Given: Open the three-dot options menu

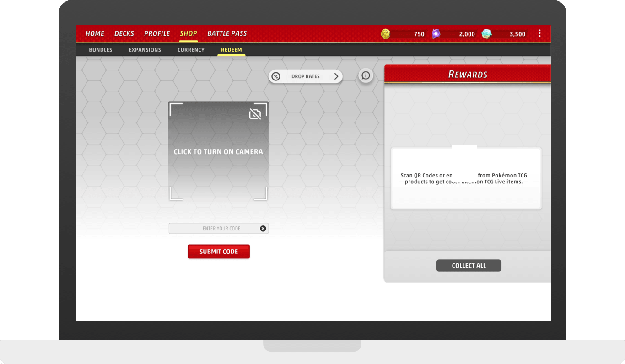Looking at the screenshot, I should pyautogui.click(x=539, y=33).
